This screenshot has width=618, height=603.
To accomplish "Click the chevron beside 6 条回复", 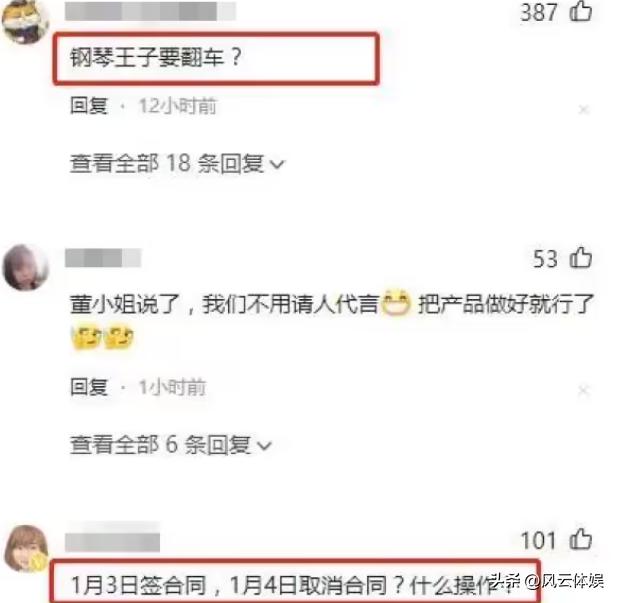I will pyautogui.click(x=264, y=445).
